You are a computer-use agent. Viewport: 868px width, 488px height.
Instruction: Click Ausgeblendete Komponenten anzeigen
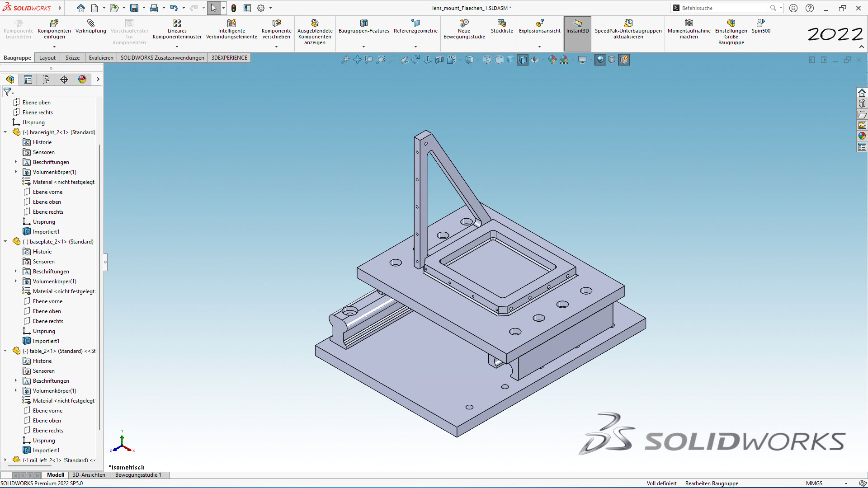coord(315,32)
